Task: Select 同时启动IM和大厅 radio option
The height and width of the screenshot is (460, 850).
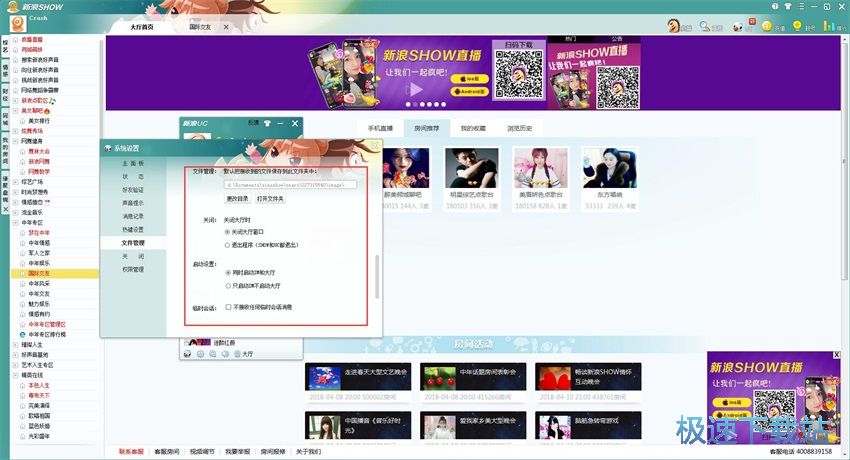Action: (228, 273)
